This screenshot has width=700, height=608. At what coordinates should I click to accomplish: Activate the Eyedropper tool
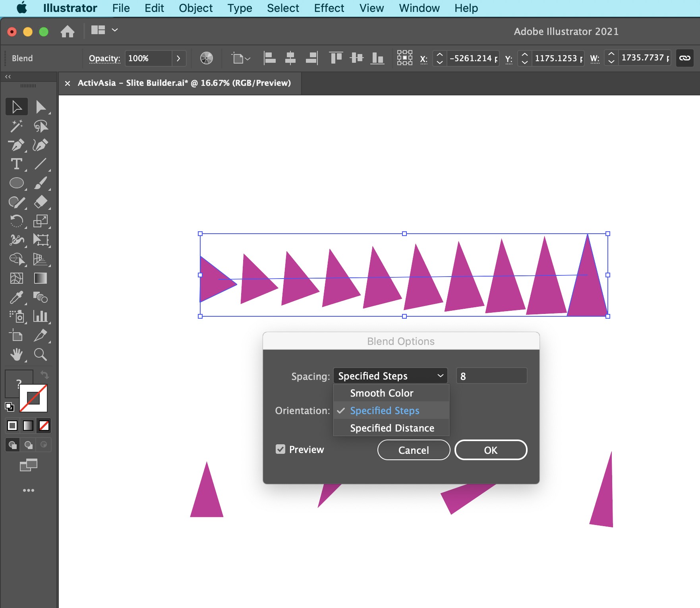(x=16, y=298)
